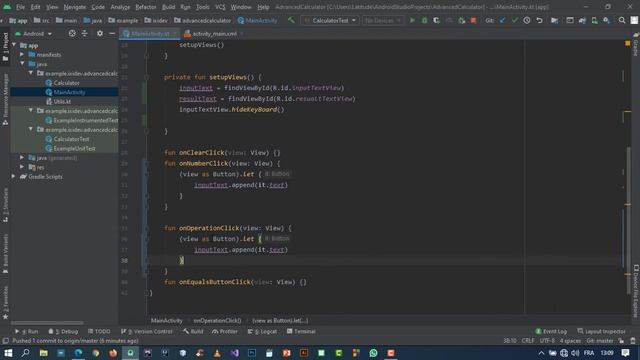Click the Git rollback arrow icon
This screenshot has width=640, height=360.
pos(539,20)
